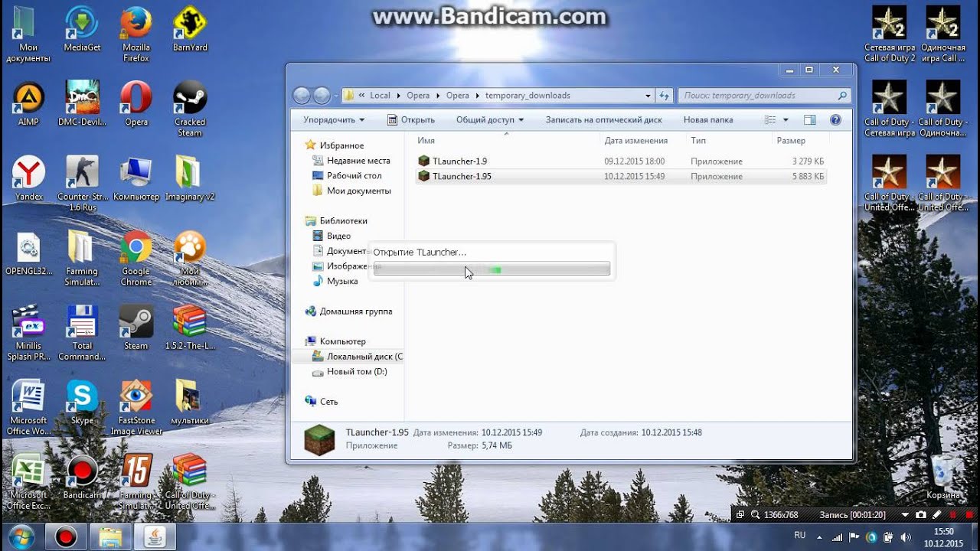Screen dimensions: 980x551
Task: Select the OPENGL32 file on the desktop
Action: tap(28, 253)
